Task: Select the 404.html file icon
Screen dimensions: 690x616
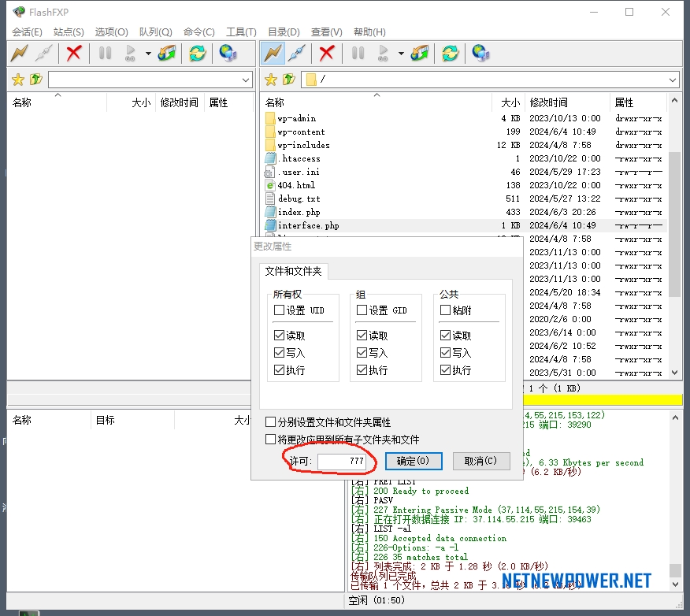Action: pos(270,185)
